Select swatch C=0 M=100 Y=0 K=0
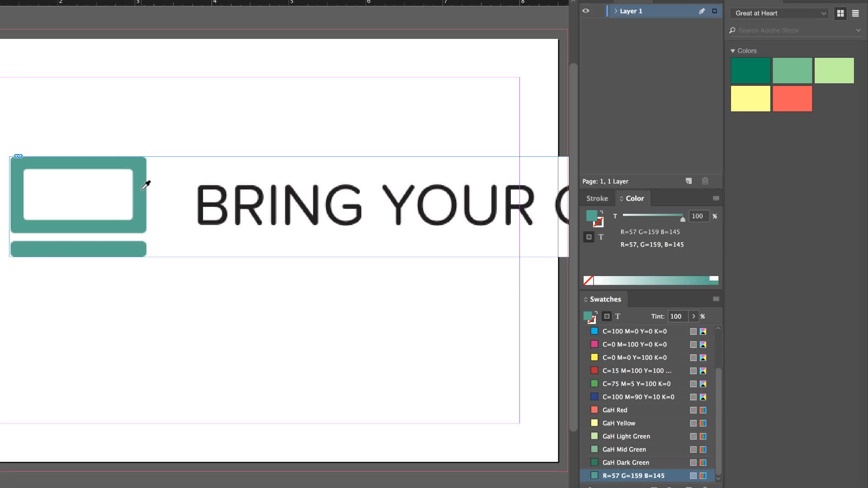The width and height of the screenshot is (868, 488). coord(647,344)
